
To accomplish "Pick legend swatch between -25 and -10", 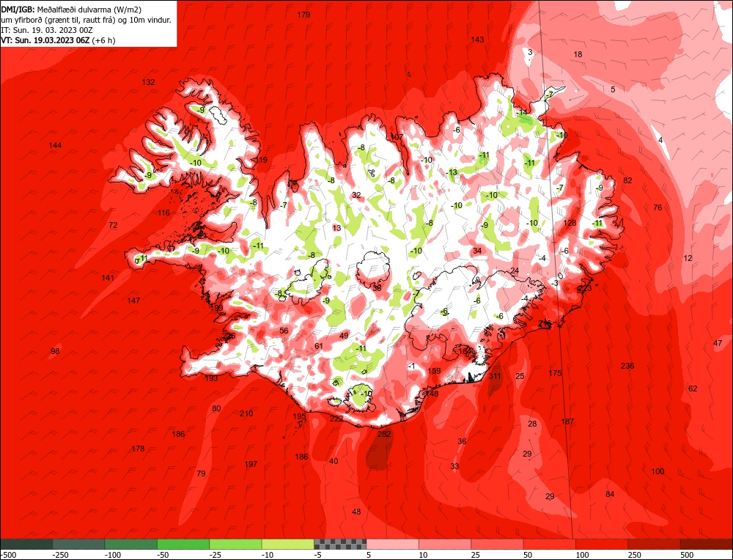I will tap(235, 544).
